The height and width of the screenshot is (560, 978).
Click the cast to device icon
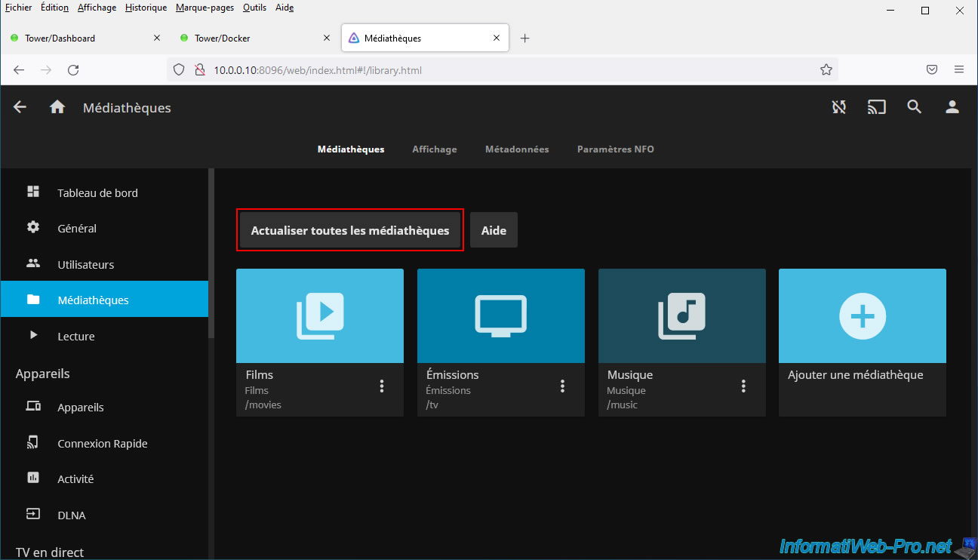click(876, 107)
